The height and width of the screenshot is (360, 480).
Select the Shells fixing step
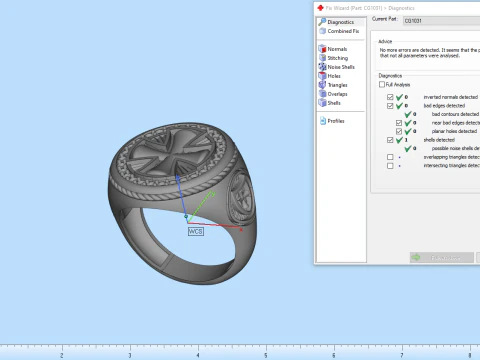pyautogui.click(x=330, y=103)
